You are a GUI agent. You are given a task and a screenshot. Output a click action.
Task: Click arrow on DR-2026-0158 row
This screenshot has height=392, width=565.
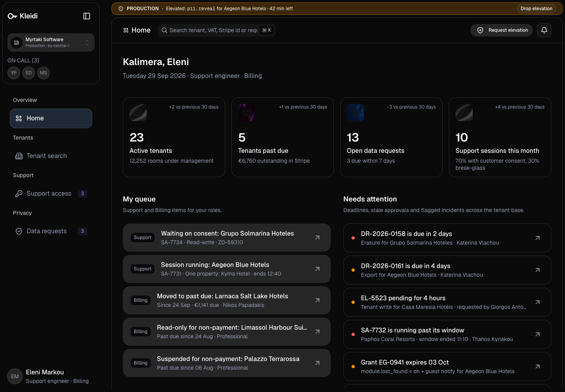pos(538,238)
